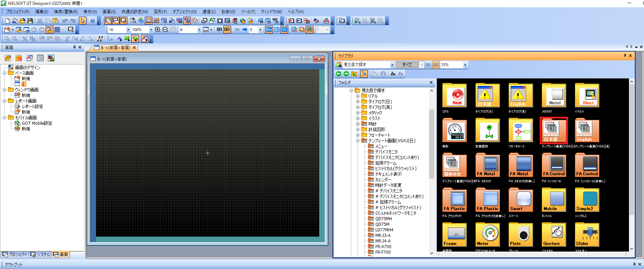This screenshot has height=269, width=644.
Task: Select the カレンダー template tree item
Action: pyautogui.click(x=383, y=180)
